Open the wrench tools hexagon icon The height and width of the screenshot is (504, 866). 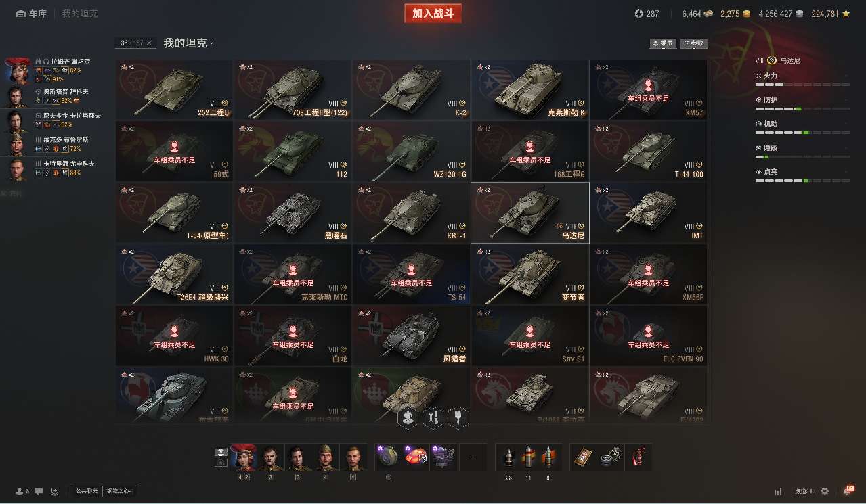pos(433,418)
